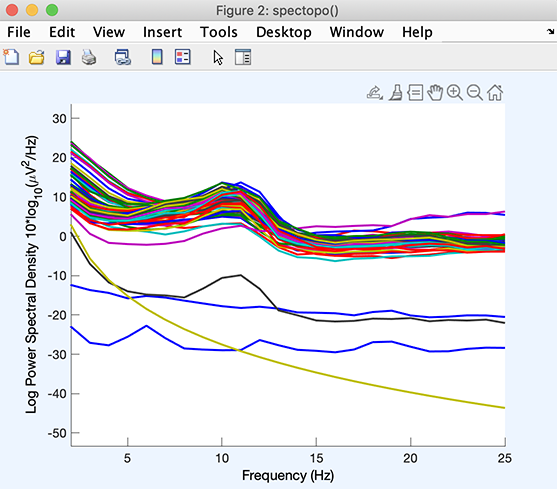Screen dimensions: 557x489
Task: Activate zoom in magnifier on the axes
Action: [x=455, y=93]
